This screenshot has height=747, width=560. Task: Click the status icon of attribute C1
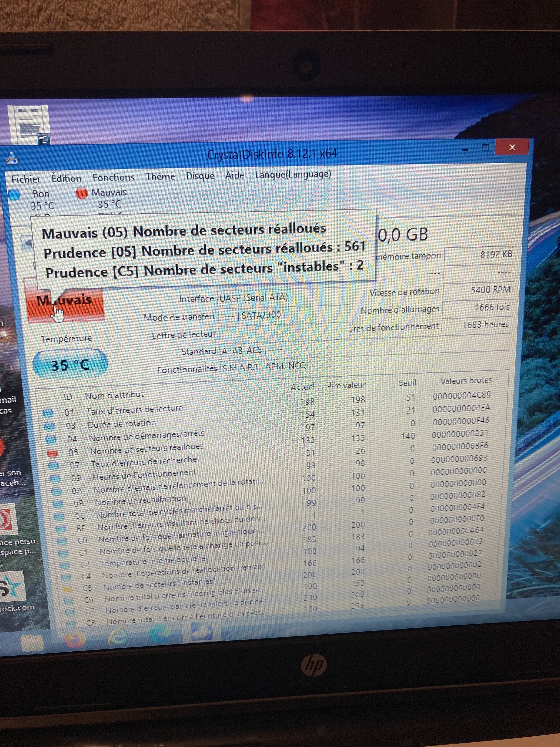tap(63, 553)
